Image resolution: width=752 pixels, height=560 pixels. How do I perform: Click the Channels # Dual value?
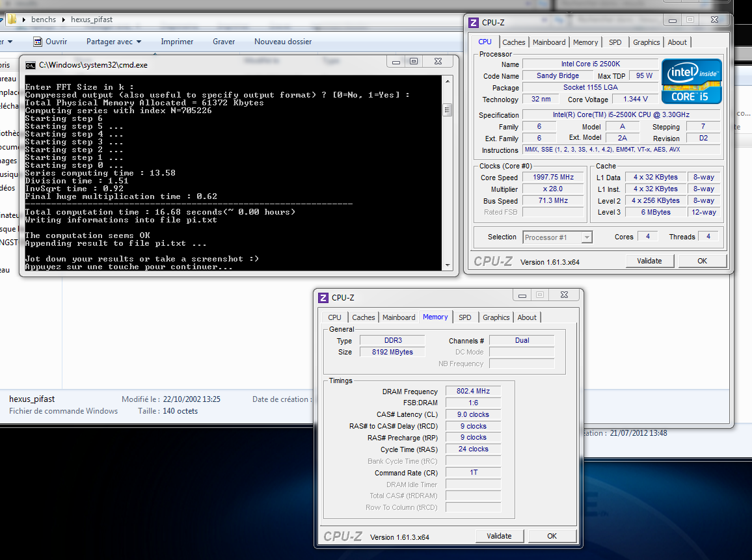(x=522, y=340)
